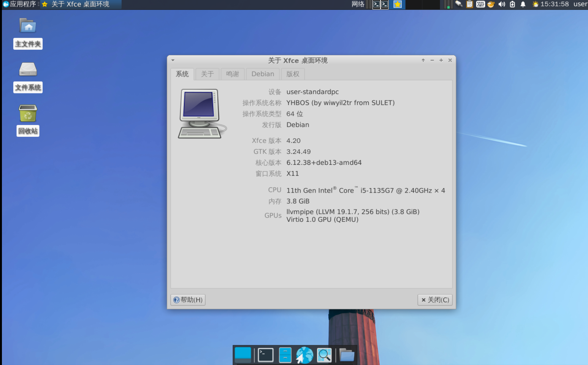Open the application finder magnifier dock icon

coord(324,355)
